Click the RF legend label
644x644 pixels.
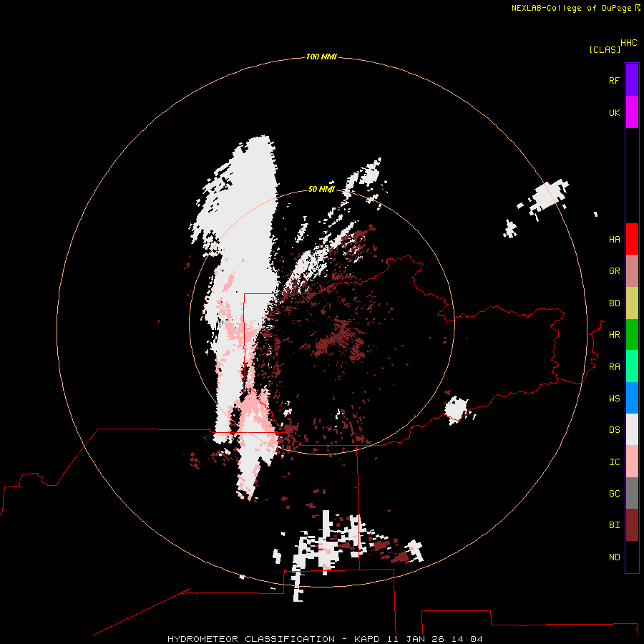point(614,80)
